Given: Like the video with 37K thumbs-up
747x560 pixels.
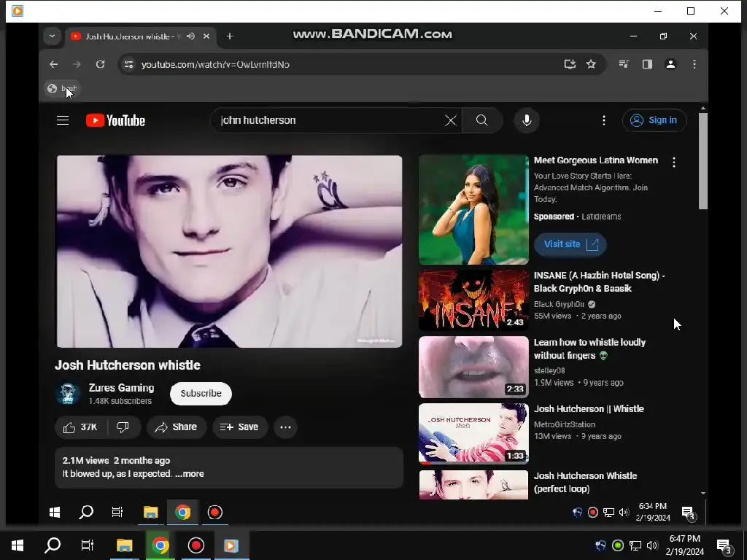Looking at the screenshot, I should (80, 427).
